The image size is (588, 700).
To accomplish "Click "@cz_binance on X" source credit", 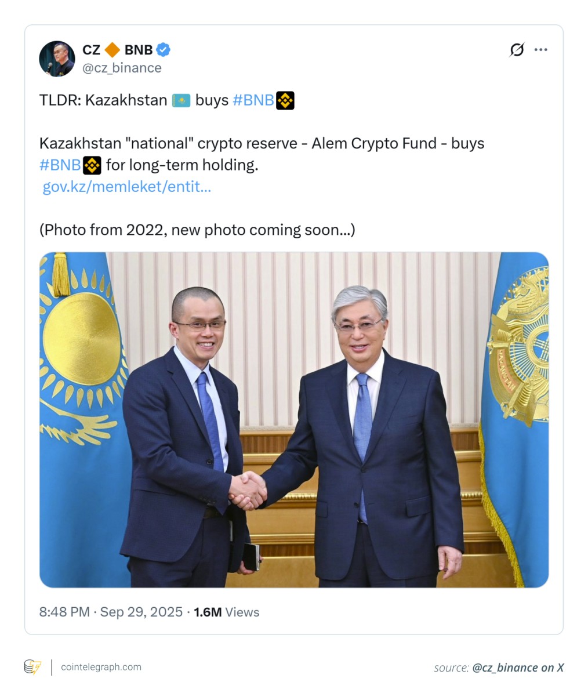I will 518,668.
